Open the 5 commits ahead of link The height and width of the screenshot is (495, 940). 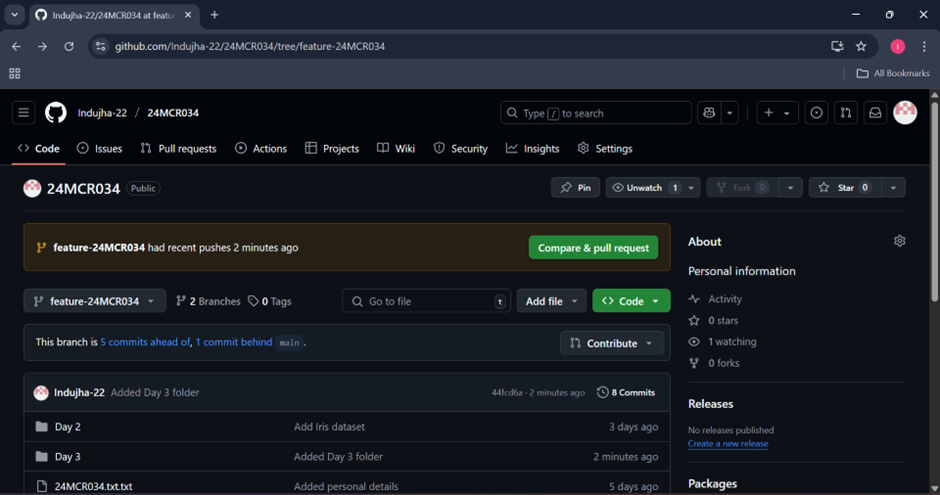coord(145,342)
